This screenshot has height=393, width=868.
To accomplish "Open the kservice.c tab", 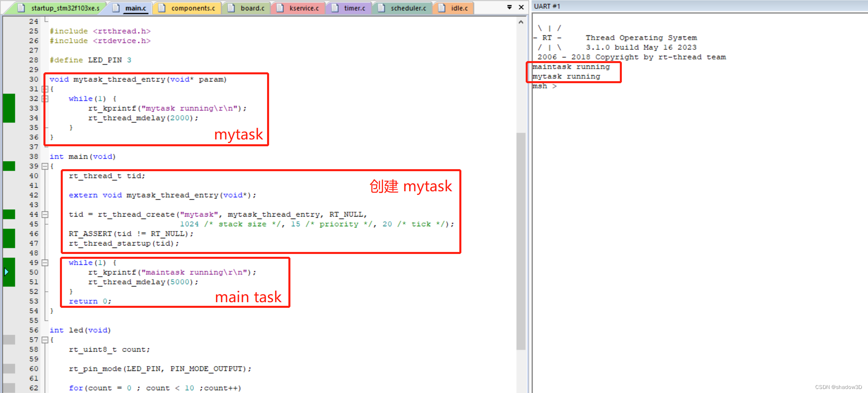I will [298, 8].
